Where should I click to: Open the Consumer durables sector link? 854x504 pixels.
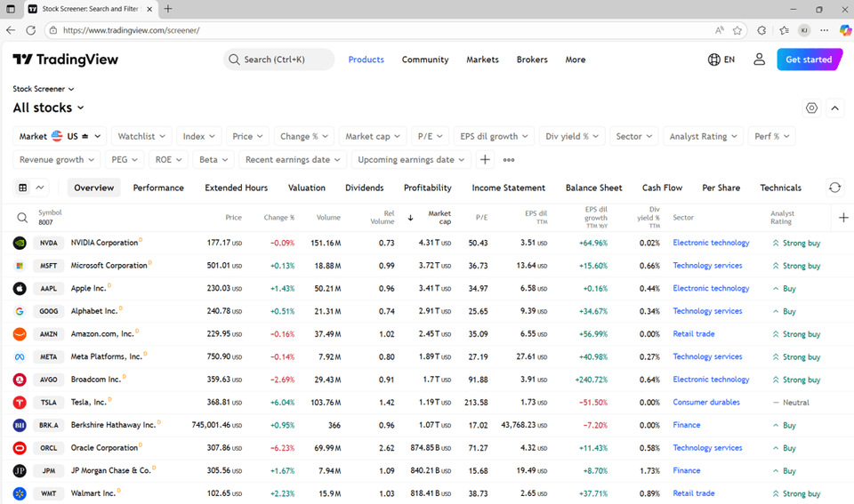click(x=705, y=402)
